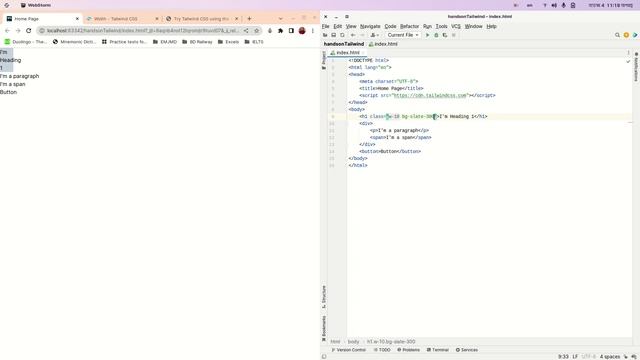Open IELTS bookmarks folder

(254, 42)
